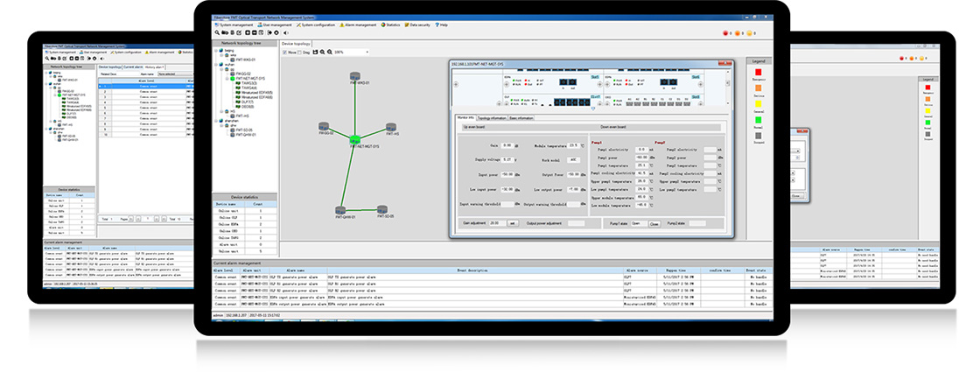Open User management menu in center window
The image size is (980, 379).
point(275,25)
